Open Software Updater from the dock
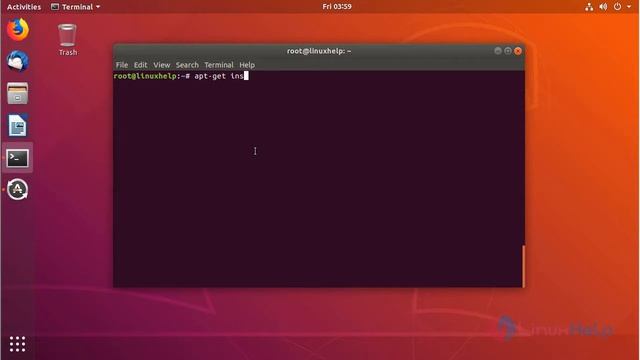 tap(18, 189)
